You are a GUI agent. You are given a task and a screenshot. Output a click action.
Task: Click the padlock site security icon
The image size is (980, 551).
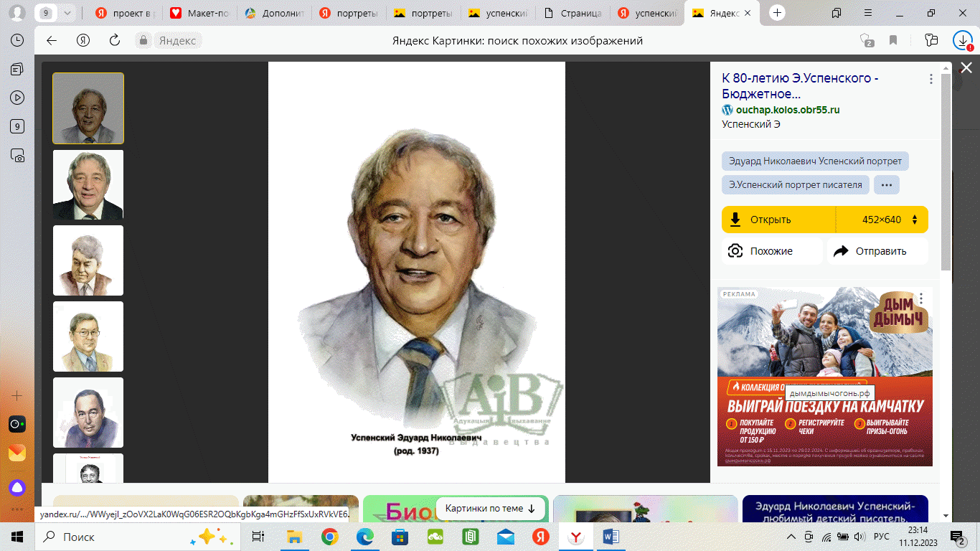pyautogui.click(x=143, y=40)
